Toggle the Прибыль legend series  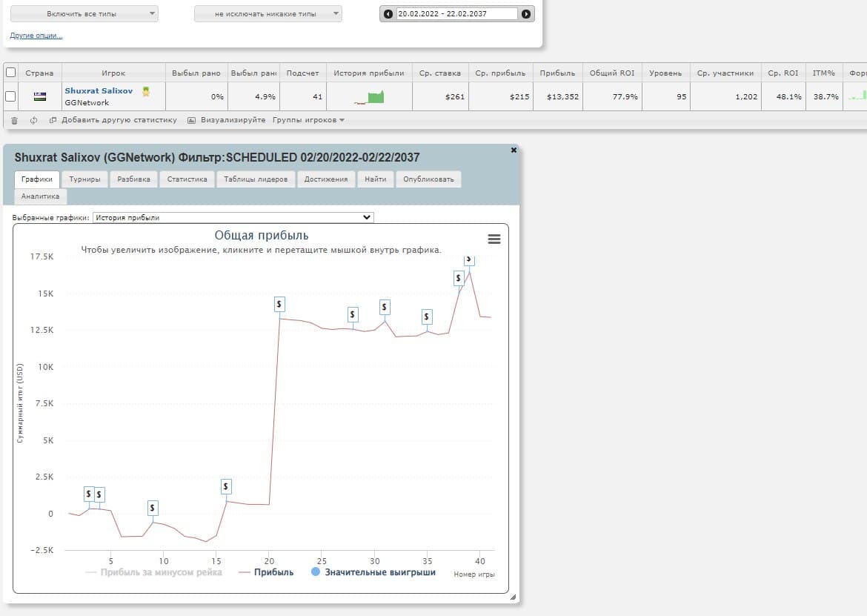tap(266, 572)
